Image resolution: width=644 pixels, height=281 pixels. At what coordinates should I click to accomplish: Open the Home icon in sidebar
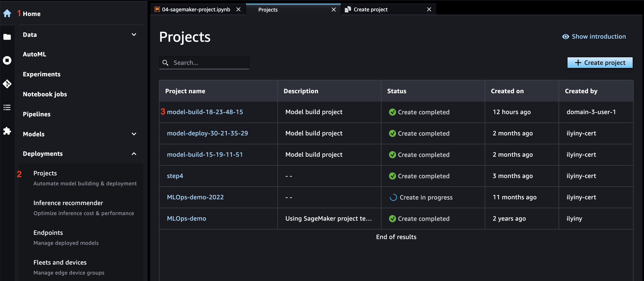[7, 13]
